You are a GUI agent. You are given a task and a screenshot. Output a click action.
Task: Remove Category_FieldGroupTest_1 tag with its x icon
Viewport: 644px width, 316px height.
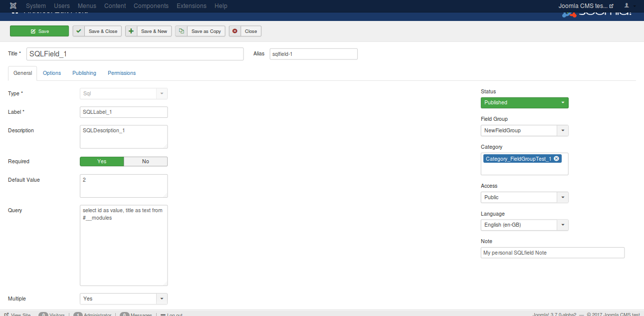[556, 159]
